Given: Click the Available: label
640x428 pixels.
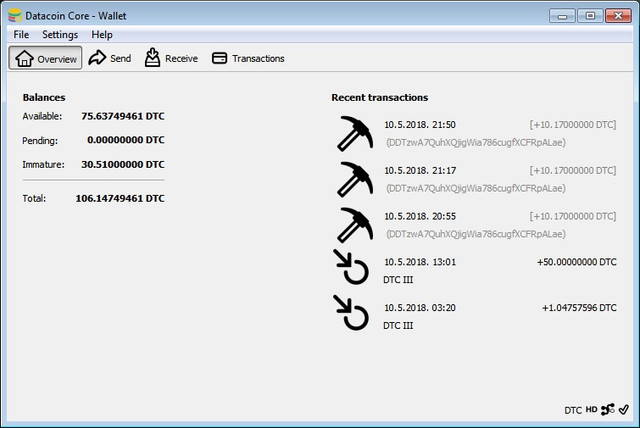Looking at the screenshot, I should (42, 116).
